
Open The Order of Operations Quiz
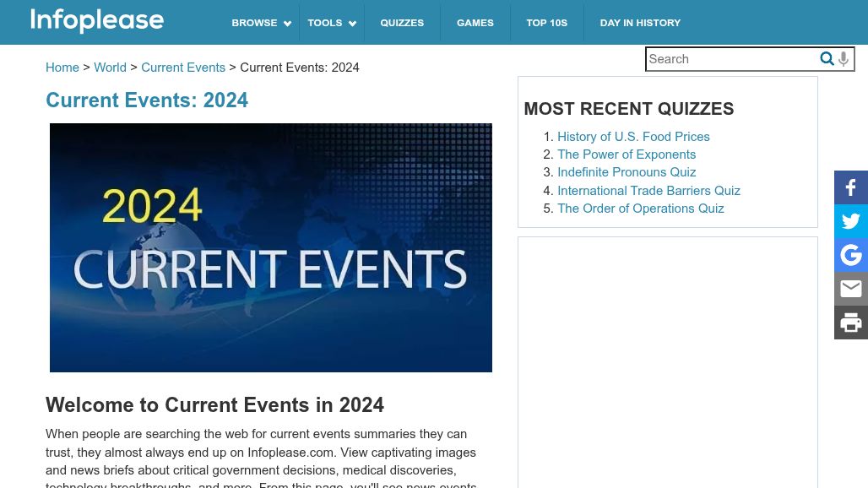(641, 208)
